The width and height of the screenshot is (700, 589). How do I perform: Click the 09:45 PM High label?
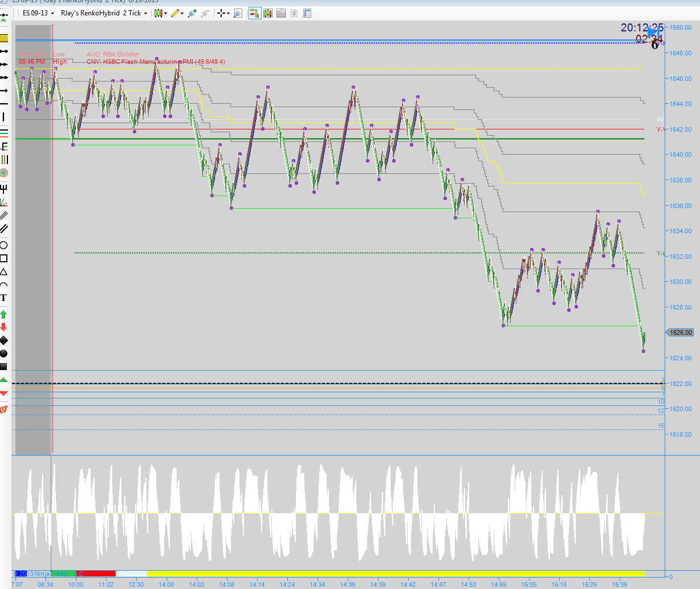(x=42, y=62)
